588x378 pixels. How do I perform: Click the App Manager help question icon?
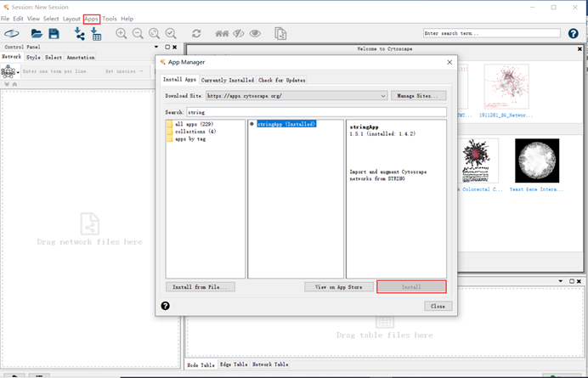click(x=166, y=306)
